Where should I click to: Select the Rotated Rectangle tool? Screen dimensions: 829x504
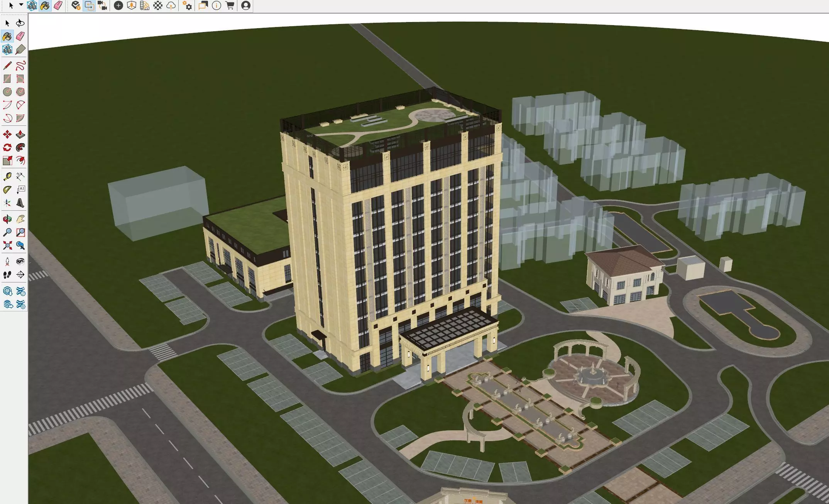[x=20, y=79]
